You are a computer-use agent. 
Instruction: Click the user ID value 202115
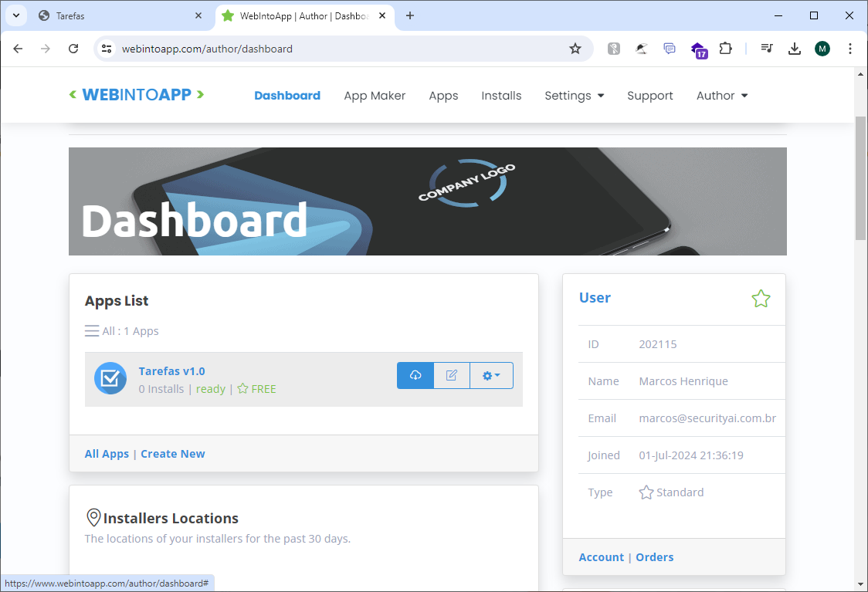click(658, 344)
